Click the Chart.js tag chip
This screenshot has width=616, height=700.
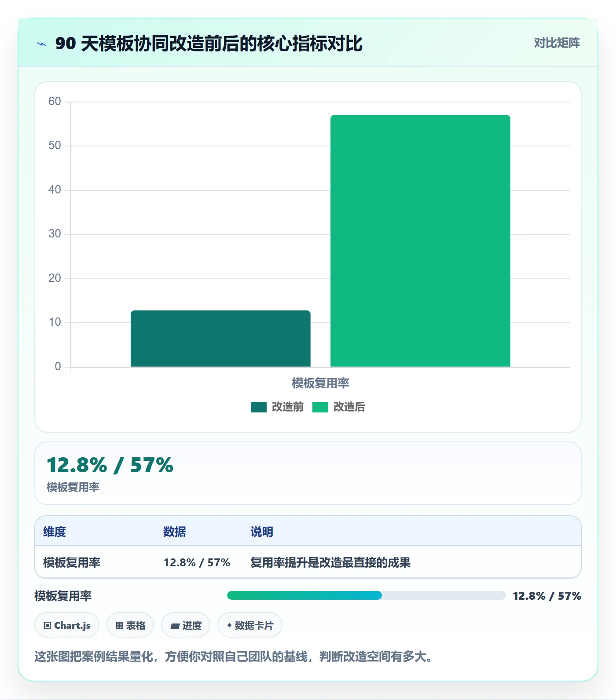point(67,625)
